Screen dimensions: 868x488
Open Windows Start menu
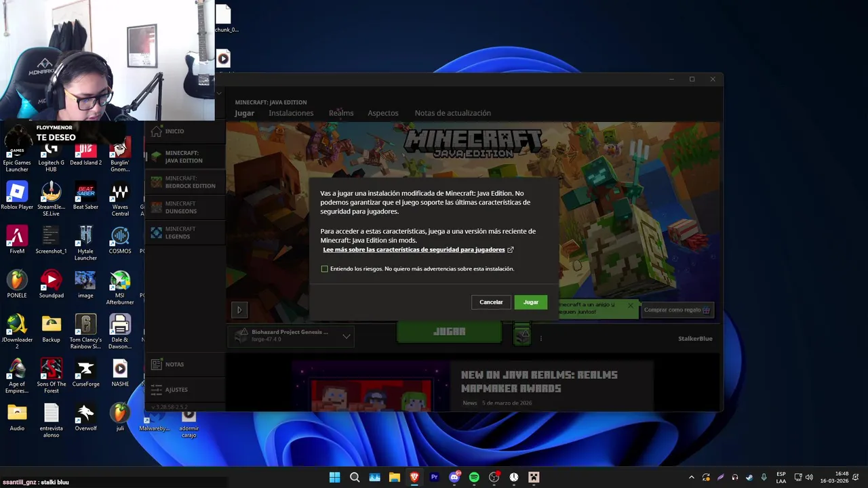coord(334,477)
